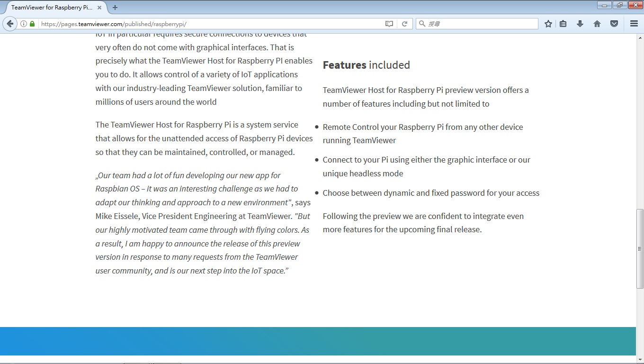Screen dimensions: 644x364
Task: Go to home page icon
Action: tap(597, 24)
